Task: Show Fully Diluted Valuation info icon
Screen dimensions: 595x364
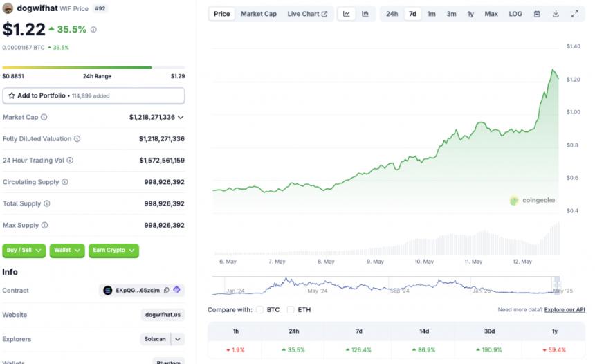Action: click(x=77, y=138)
